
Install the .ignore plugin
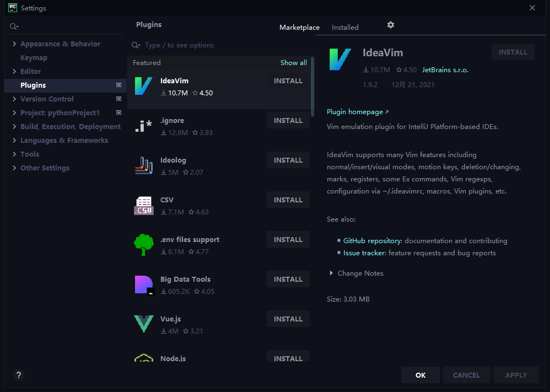[x=288, y=120]
